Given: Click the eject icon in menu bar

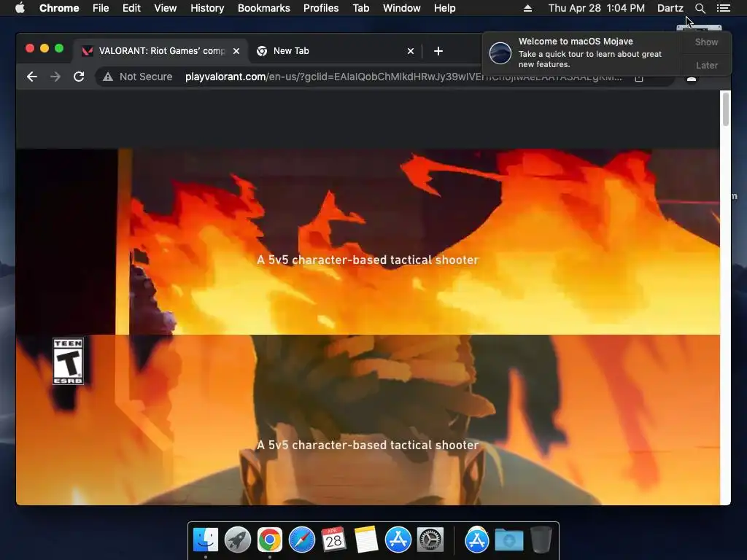Looking at the screenshot, I should [x=527, y=8].
